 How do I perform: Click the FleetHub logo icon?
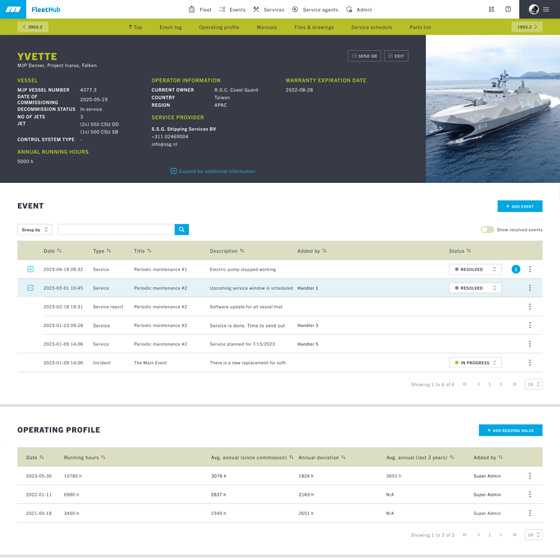pos(13,9)
